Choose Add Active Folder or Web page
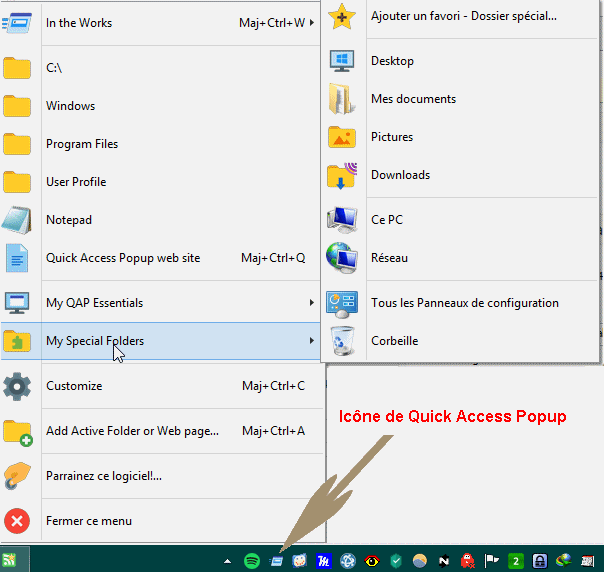Screen dimensions: 604x572 pos(162,431)
